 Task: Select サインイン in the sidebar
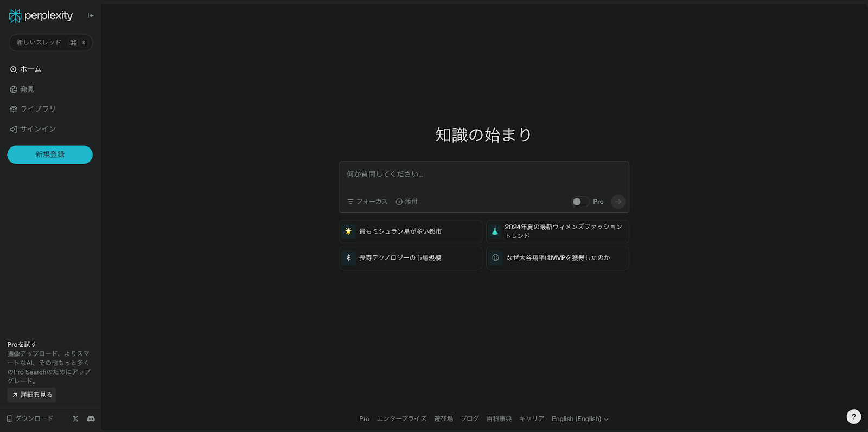(x=33, y=129)
